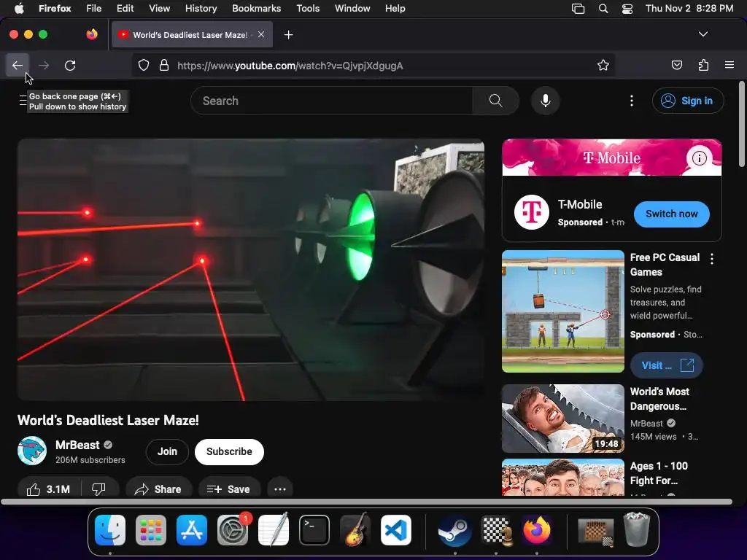Open a new tab with plus

click(x=288, y=35)
